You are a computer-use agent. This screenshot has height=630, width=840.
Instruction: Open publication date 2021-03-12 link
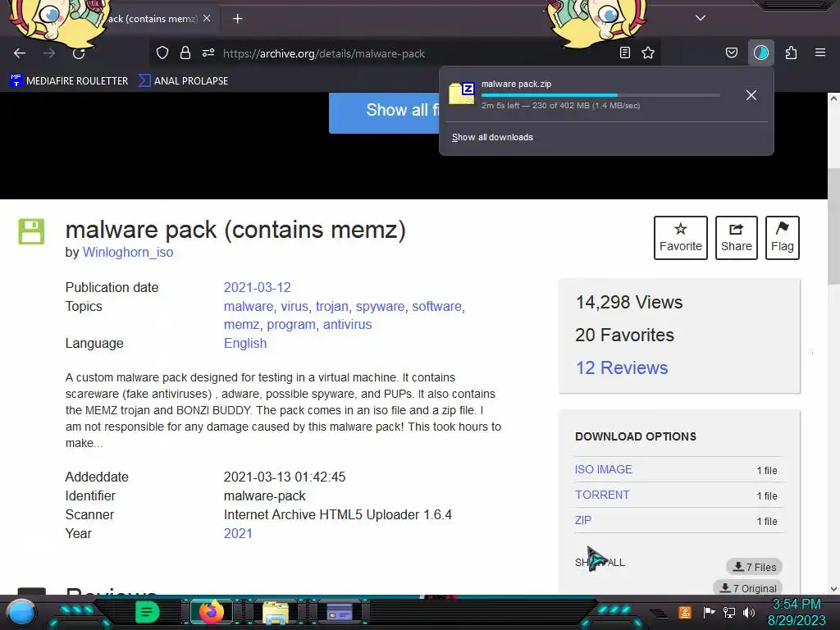click(257, 287)
